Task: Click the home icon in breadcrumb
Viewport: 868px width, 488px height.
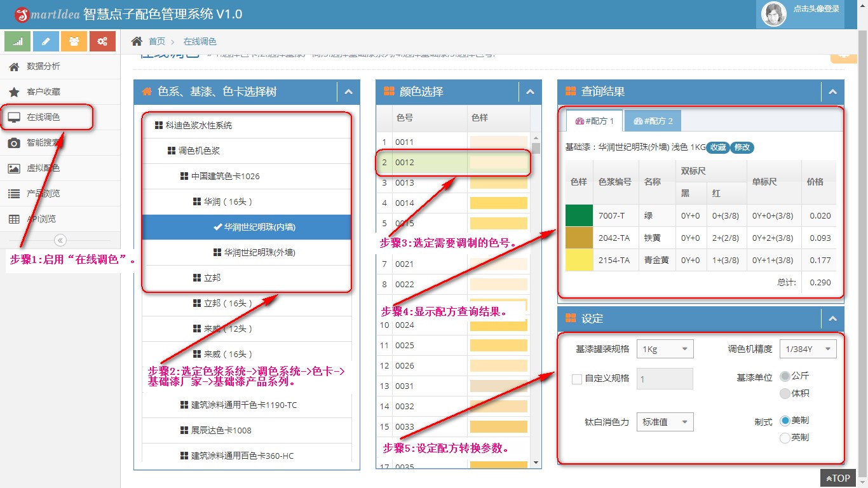Action: [137, 41]
